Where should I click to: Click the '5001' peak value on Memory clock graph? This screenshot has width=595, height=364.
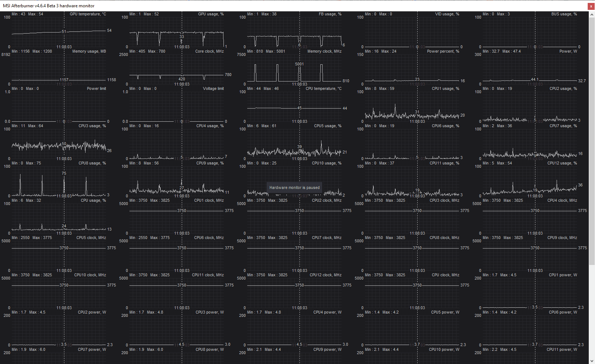tap(299, 64)
